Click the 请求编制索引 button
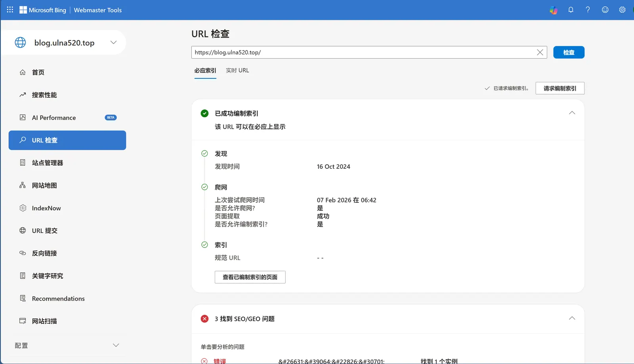This screenshot has width=634, height=364. (x=560, y=88)
